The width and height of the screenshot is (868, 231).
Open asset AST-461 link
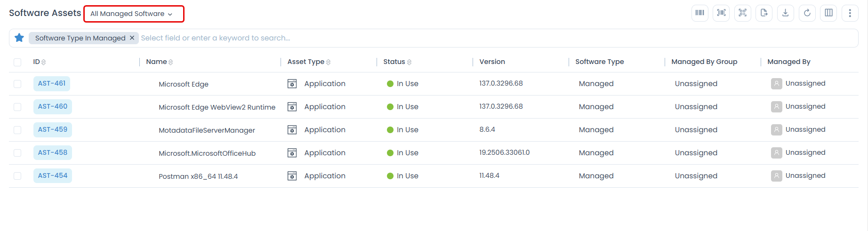[52, 83]
